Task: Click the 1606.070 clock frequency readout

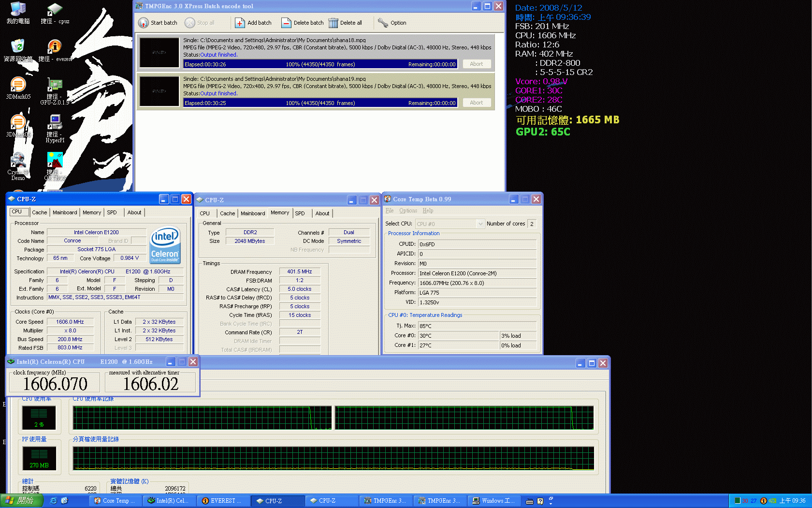Action: tap(55, 384)
